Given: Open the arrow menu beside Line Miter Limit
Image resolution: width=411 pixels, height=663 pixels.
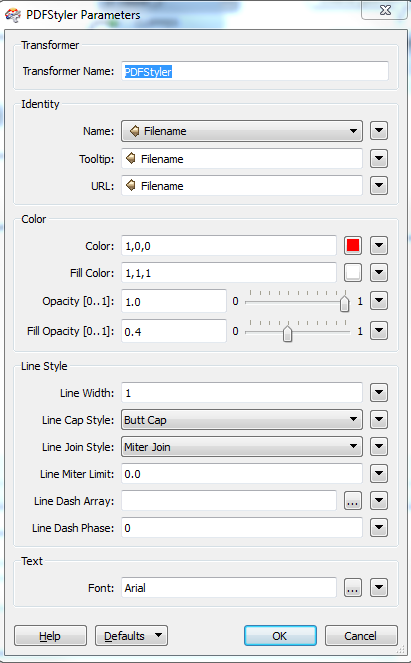Looking at the screenshot, I should pyautogui.click(x=379, y=474).
